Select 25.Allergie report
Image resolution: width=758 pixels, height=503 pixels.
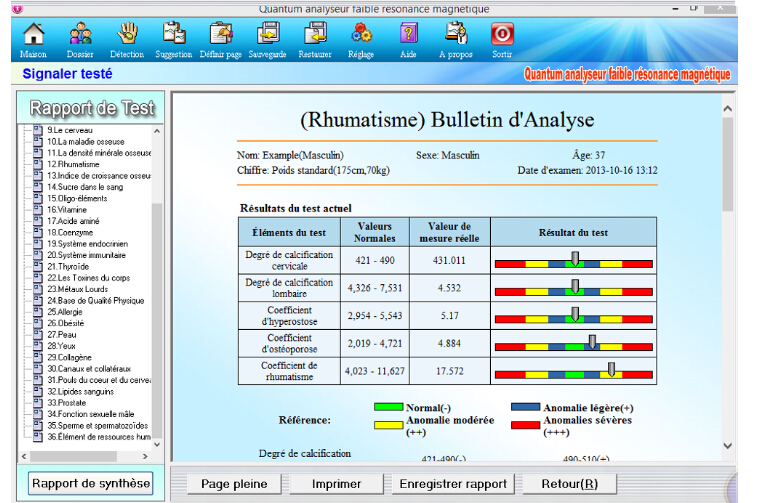[65, 312]
